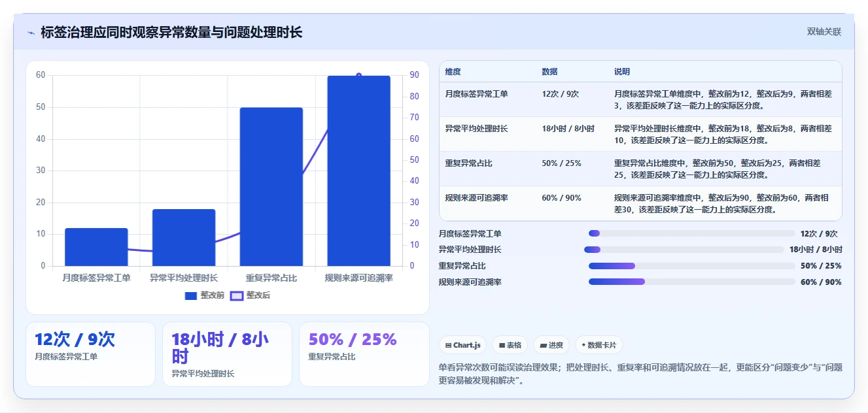The image size is (868, 413).
Task: Click table cell 50% / 25%
Action: tap(561, 163)
